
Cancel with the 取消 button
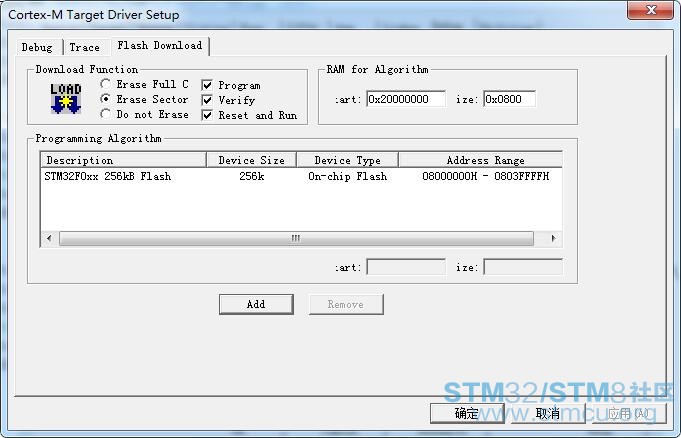548,413
